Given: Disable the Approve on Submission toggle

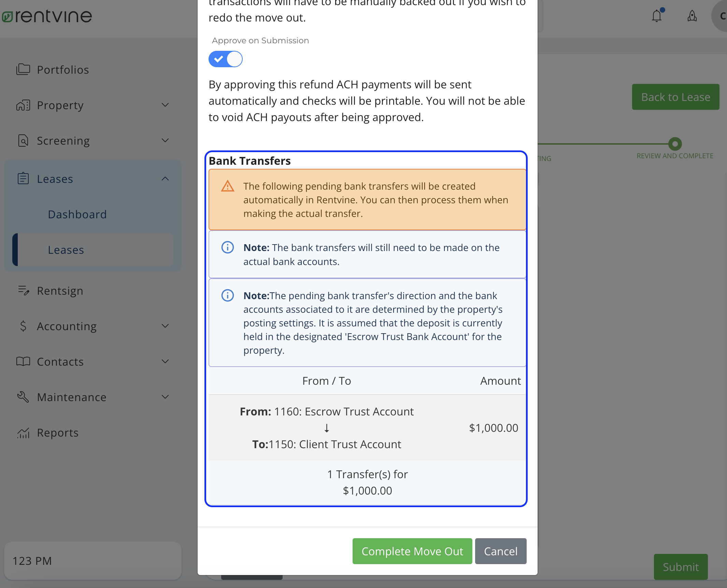Looking at the screenshot, I should [x=225, y=59].
